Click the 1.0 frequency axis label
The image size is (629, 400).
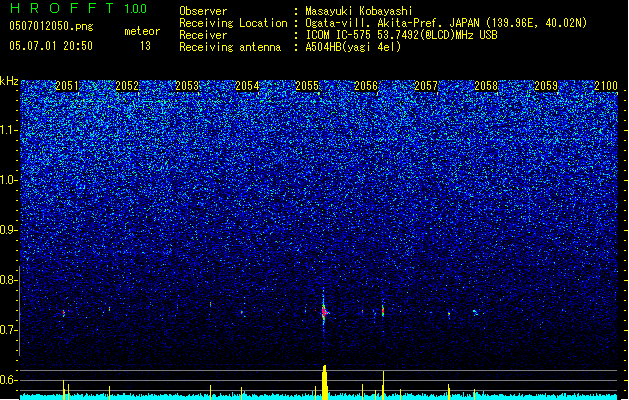(x=8, y=180)
